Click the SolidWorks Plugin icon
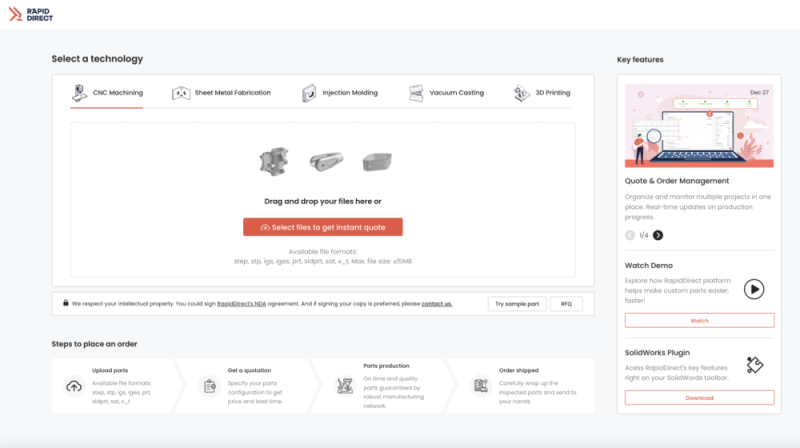This screenshot has height=448, width=800. click(754, 365)
